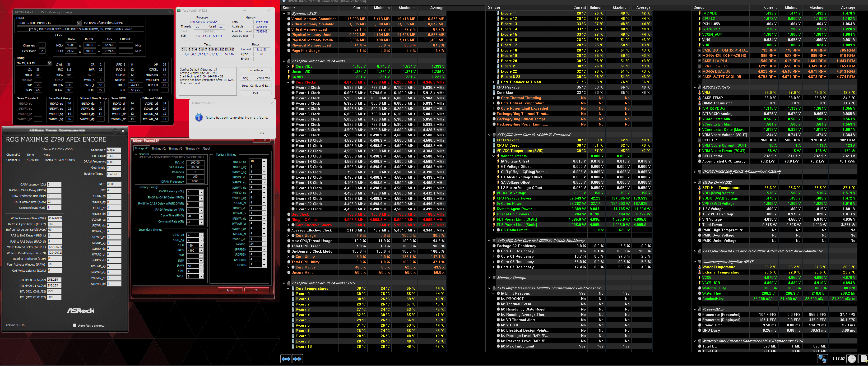Click the Virtual Memory Committed sensor icon
The image size is (868, 366).
click(x=289, y=19)
